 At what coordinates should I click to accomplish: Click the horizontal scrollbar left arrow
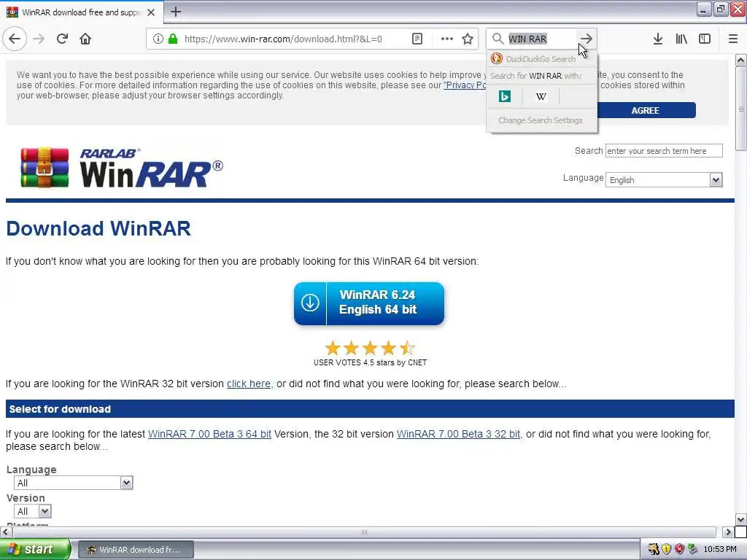coord(6,532)
